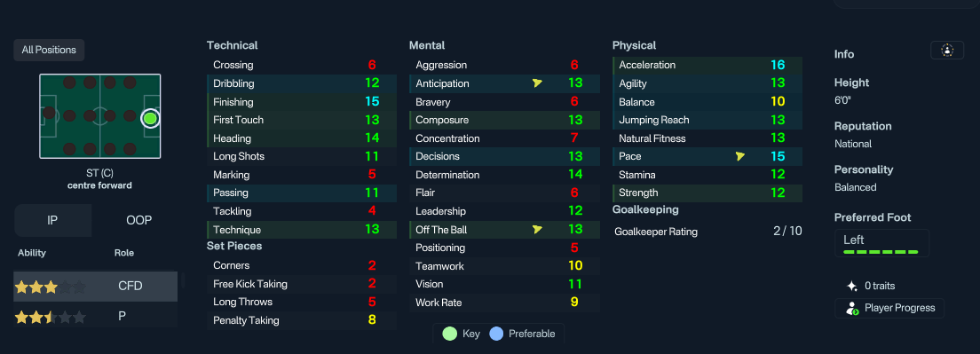Select the green striker position dot

coord(150,118)
